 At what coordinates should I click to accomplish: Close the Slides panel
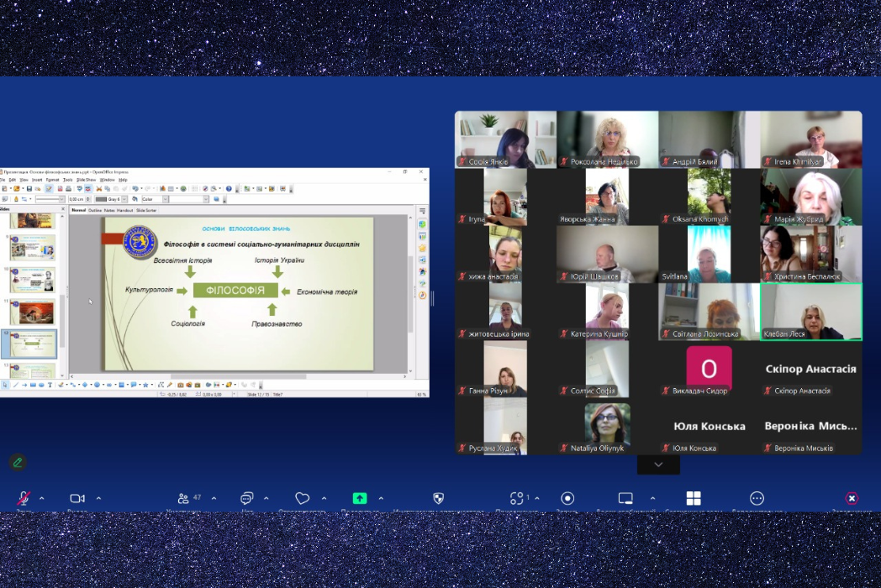coord(62,209)
